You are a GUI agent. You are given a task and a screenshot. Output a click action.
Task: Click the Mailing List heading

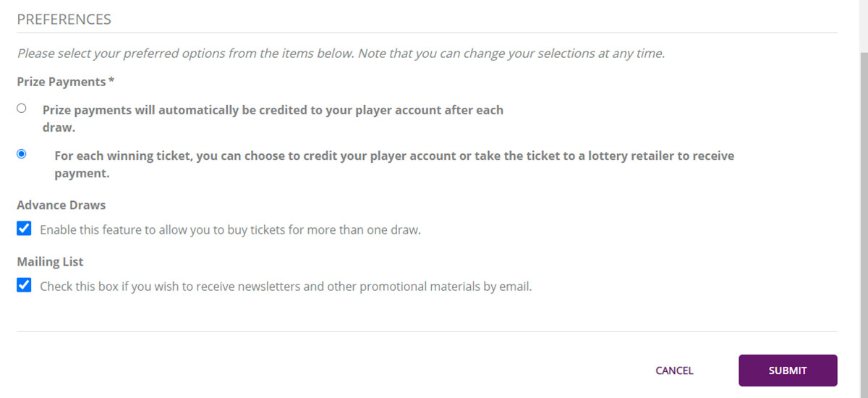pyautogui.click(x=50, y=262)
